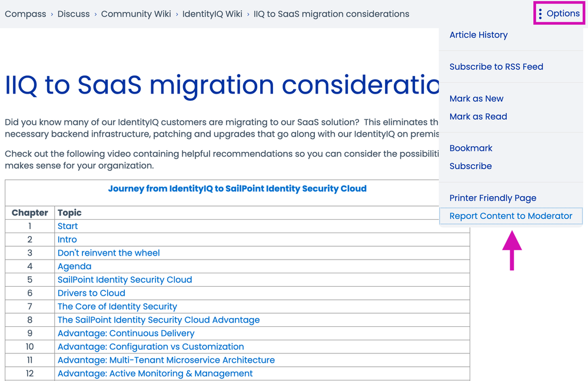Navigate to Discuss breadcrumb
The image size is (588, 381).
(74, 14)
